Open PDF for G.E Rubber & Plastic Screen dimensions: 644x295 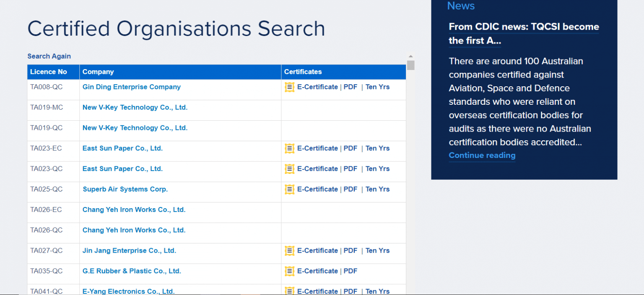(350, 271)
